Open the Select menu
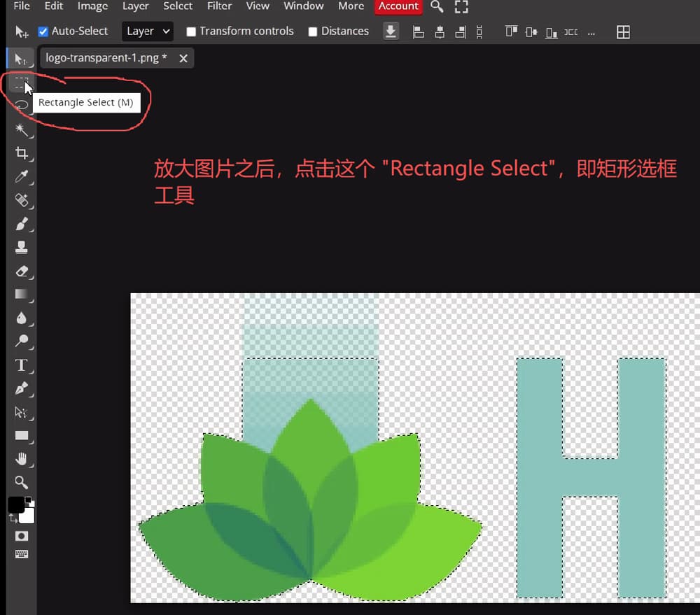Viewport: 700px width, 615px height. pos(178,6)
